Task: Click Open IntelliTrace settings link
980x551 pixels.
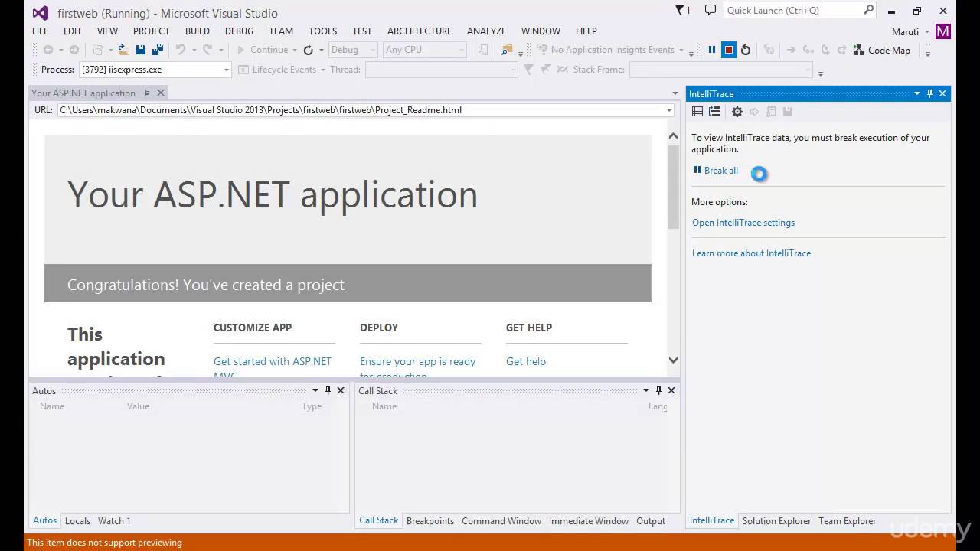Action: point(743,223)
